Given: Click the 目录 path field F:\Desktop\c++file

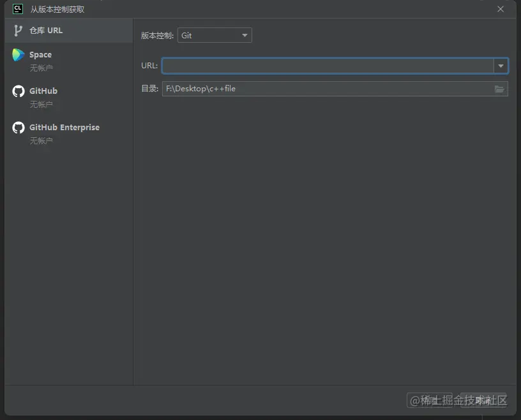Looking at the screenshot, I should [x=335, y=89].
